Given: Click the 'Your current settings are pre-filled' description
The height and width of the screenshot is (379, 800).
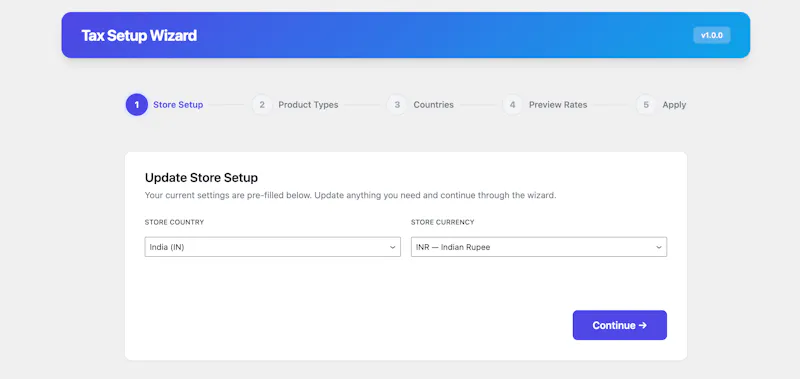Looking at the screenshot, I should click(x=351, y=195).
